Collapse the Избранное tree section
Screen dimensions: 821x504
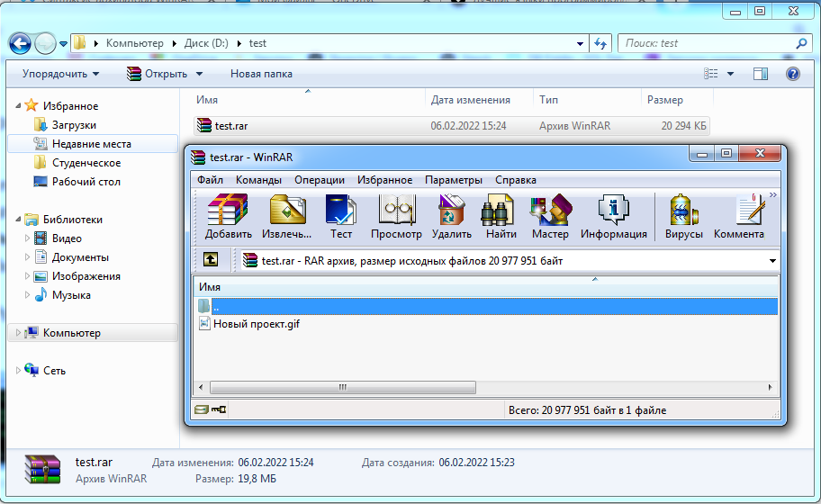pos(18,105)
